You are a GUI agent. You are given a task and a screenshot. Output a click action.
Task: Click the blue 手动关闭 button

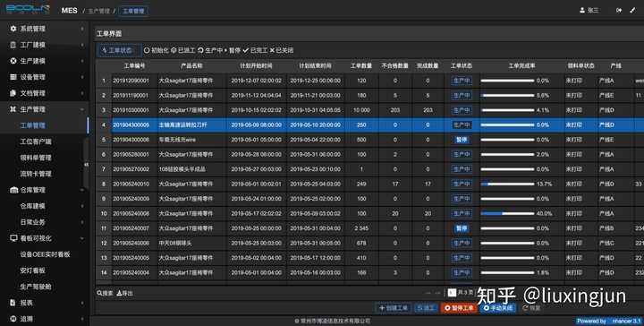498,307
